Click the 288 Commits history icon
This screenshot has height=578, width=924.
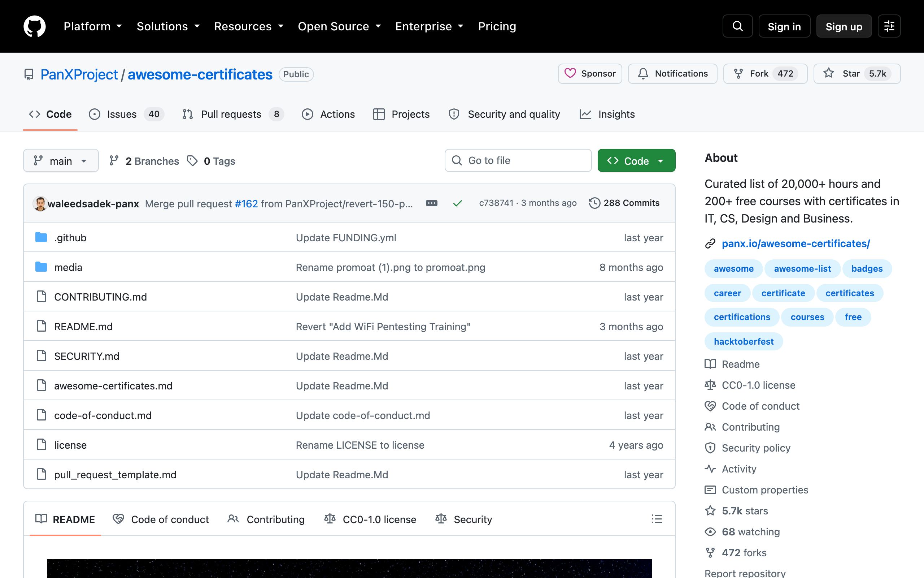594,203
